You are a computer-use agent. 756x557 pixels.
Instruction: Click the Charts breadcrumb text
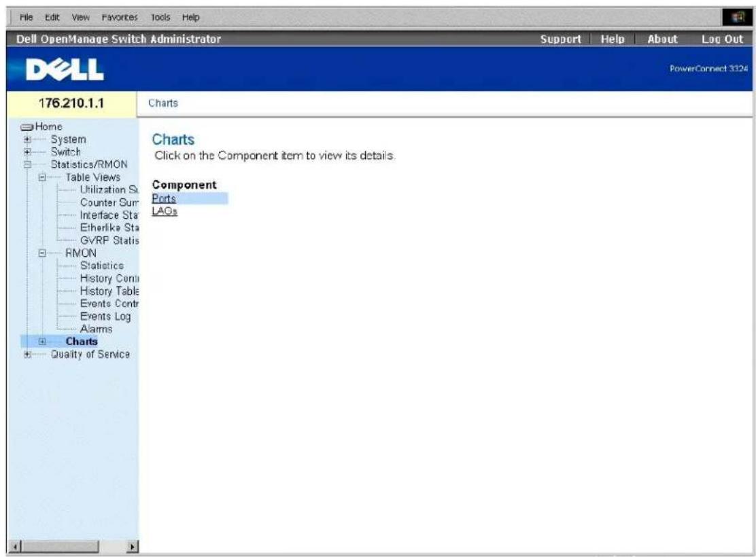click(163, 103)
